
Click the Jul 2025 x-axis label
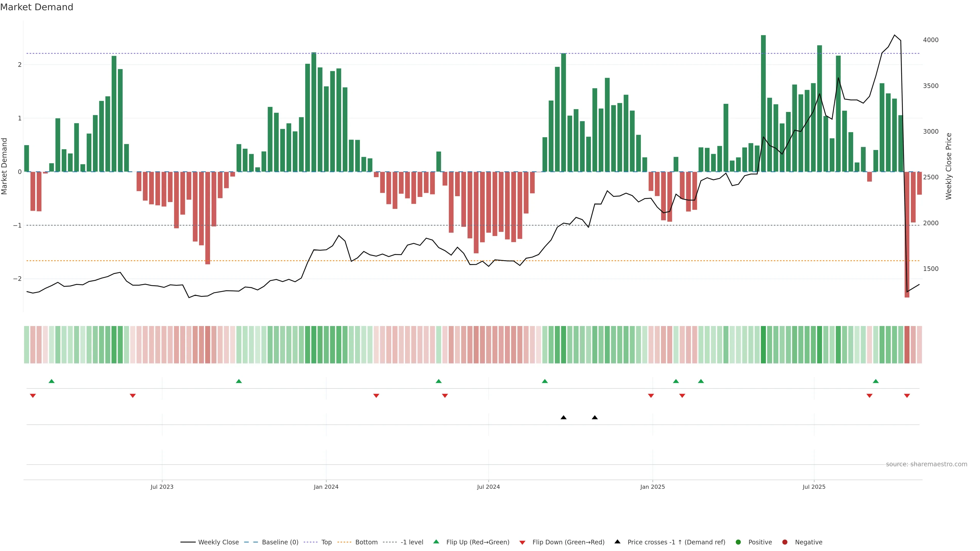tap(814, 487)
